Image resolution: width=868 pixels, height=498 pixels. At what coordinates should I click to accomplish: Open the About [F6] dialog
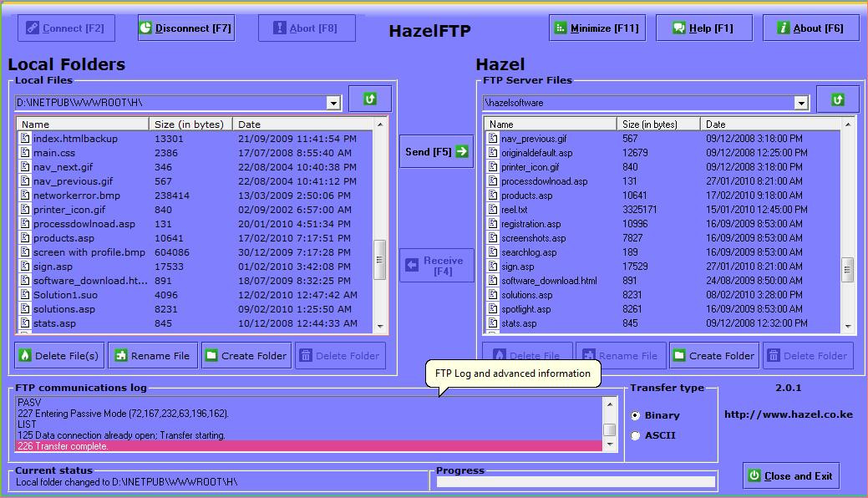(x=811, y=28)
